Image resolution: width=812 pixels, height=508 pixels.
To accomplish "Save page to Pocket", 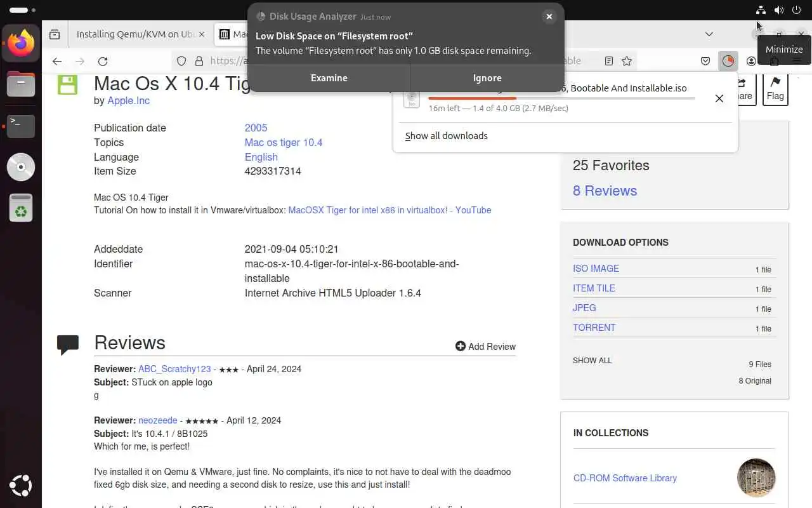I will 705,61.
